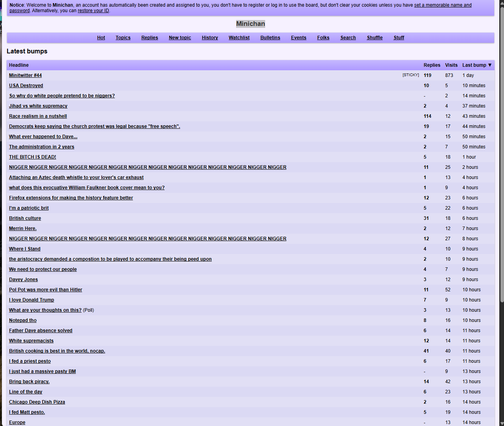Viewport: 504px width, 426px height.
Task: Open the Search page
Action: 348,38
